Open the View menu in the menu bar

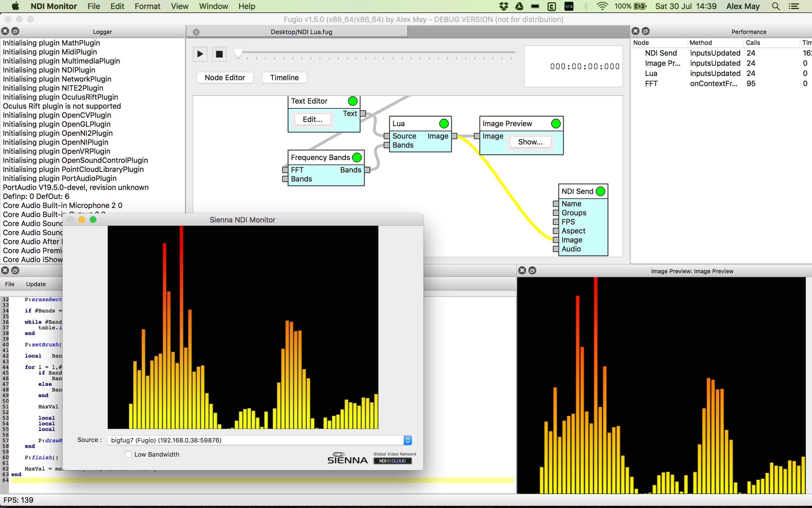click(180, 6)
